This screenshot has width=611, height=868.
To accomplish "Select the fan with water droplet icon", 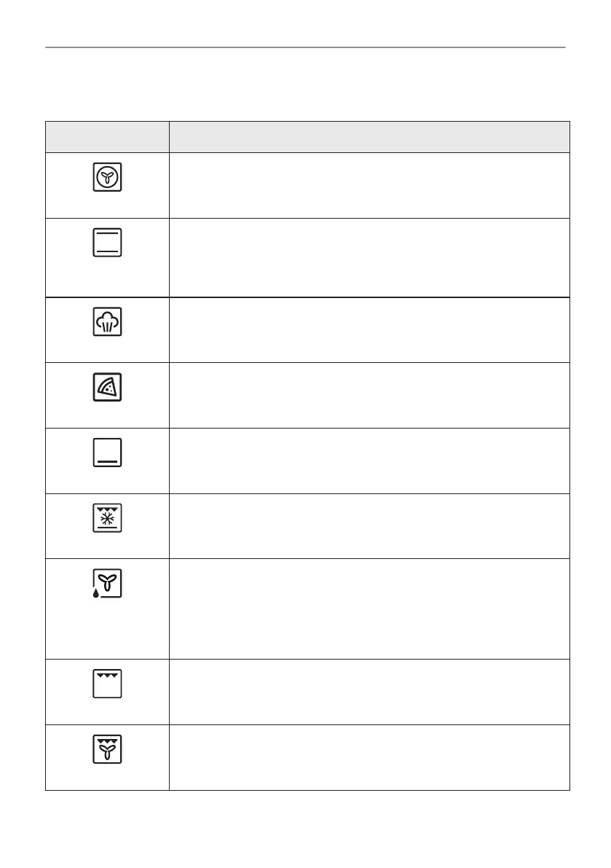I will tap(107, 584).
